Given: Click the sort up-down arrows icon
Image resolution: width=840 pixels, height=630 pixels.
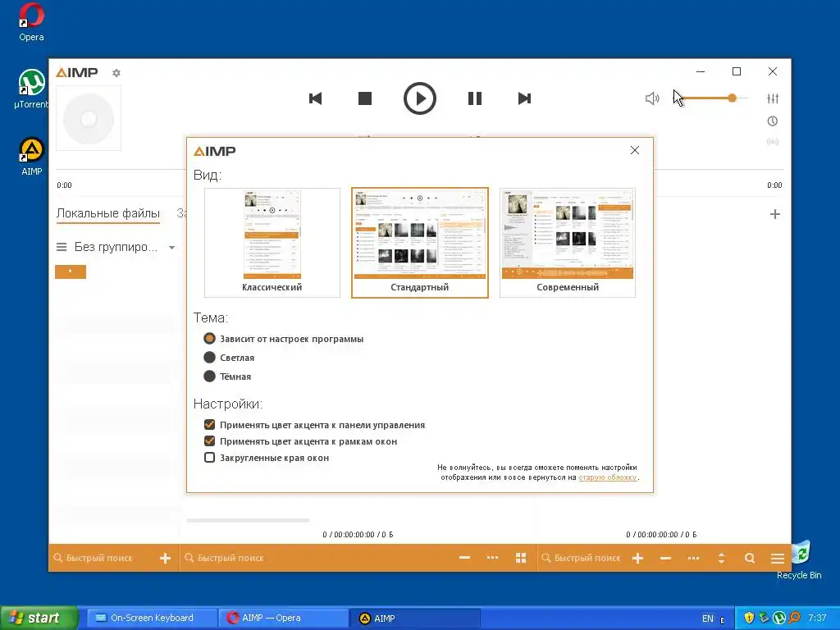Looking at the screenshot, I should (721, 558).
